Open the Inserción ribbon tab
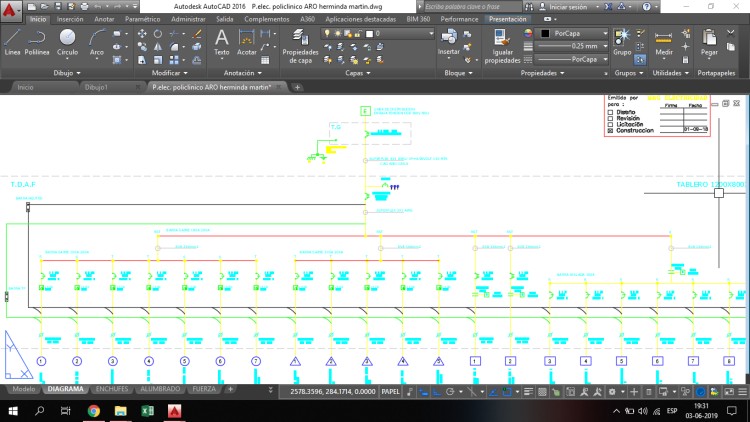 (x=70, y=19)
